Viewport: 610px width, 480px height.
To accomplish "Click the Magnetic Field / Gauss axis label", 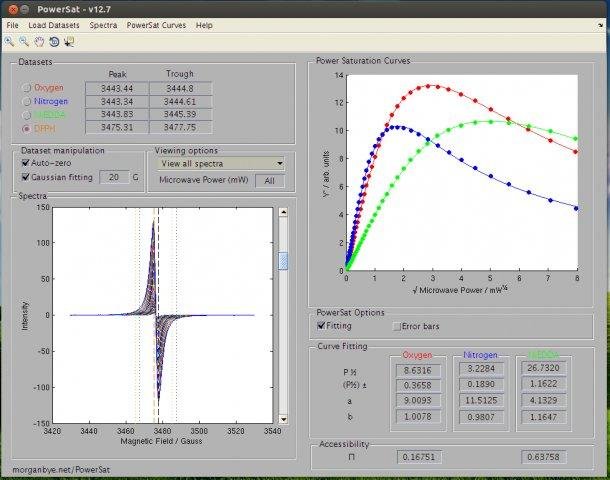I will pos(161,441).
